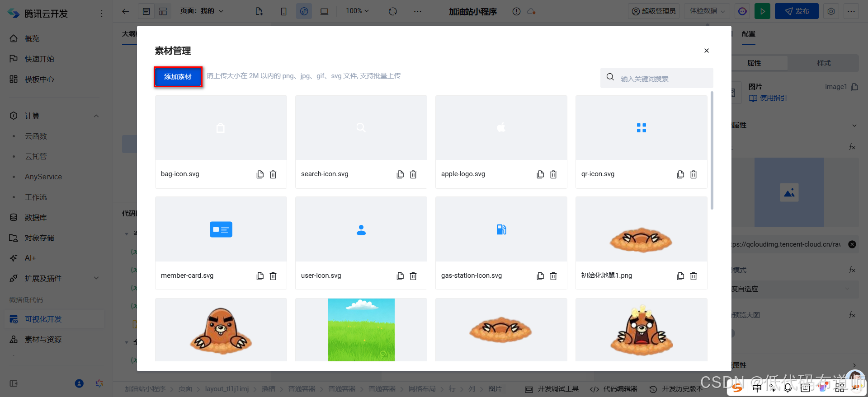Open toolbar more options ellipsis
868x397 pixels.
(x=417, y=11)
